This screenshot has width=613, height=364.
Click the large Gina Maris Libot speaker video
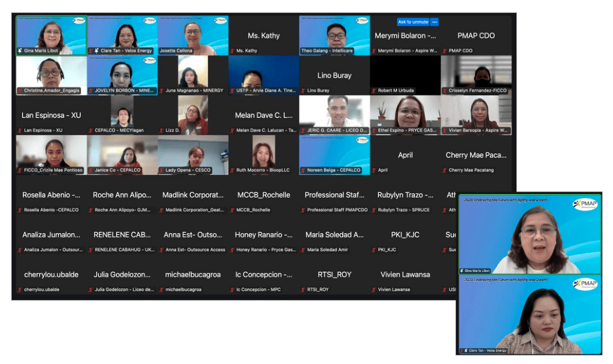pyautogui.click(x=529, y=233)
